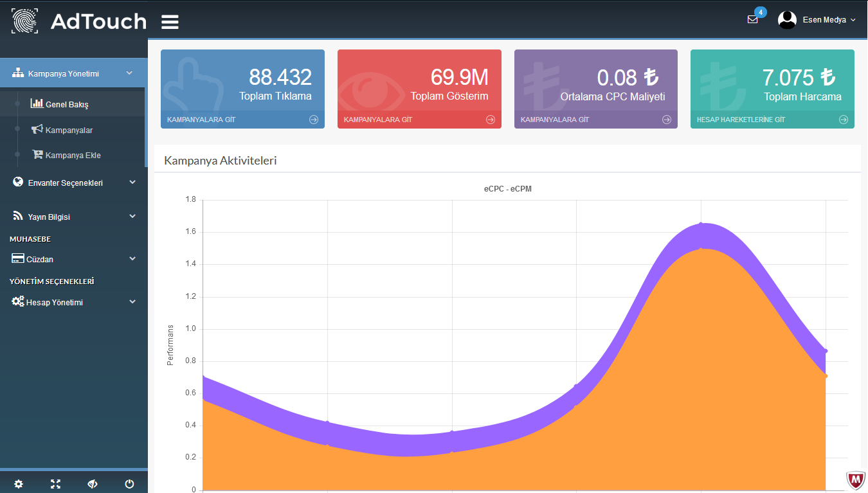Toggle the hamburger sidebar menu
868x493 pixels.
[x=170, y=22]
